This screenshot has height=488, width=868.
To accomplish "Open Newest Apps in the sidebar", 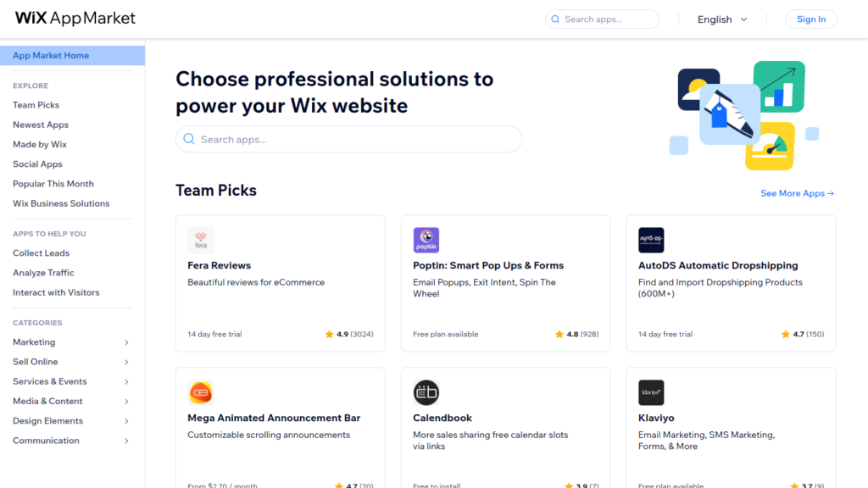I will coord(41,125).
